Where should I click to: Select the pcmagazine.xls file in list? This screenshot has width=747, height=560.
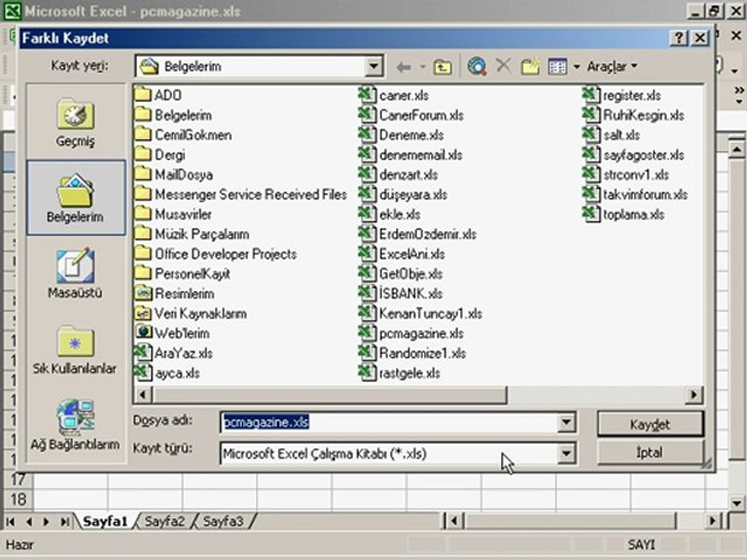point(411,334)
